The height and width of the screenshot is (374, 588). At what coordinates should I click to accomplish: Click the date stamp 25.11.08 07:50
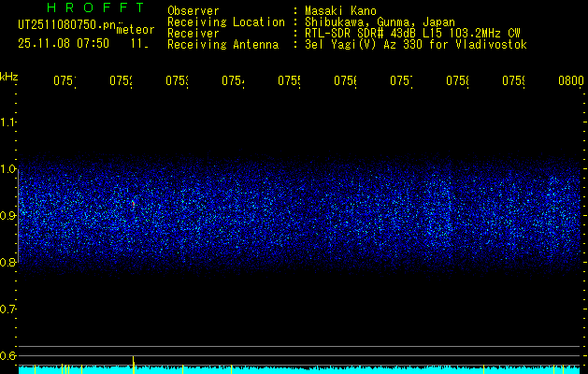(x=64, y=44)
